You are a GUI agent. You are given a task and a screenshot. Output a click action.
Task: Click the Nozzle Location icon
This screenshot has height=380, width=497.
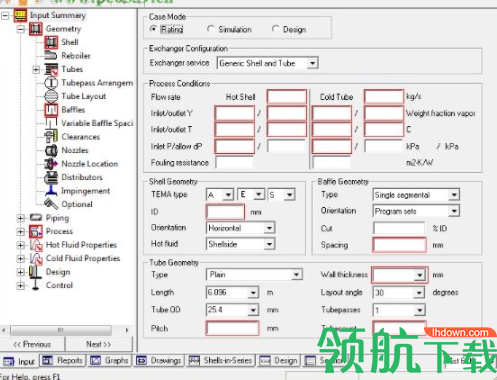51,164
